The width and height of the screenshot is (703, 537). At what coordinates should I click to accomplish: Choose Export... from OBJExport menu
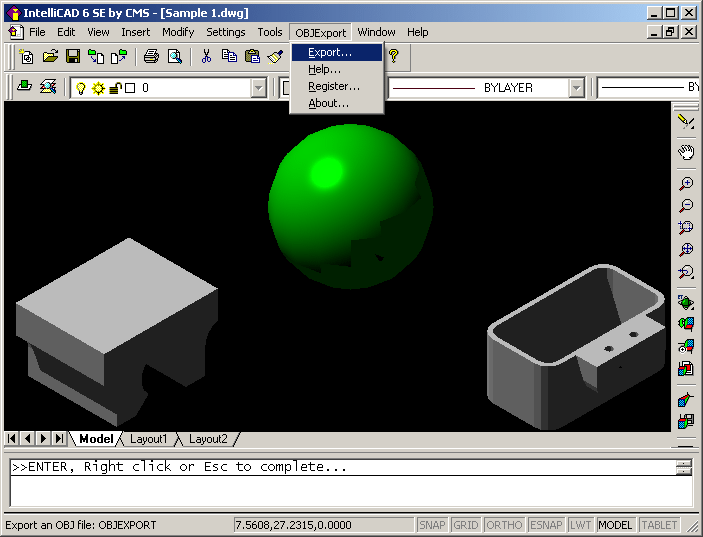pos(337,52)
